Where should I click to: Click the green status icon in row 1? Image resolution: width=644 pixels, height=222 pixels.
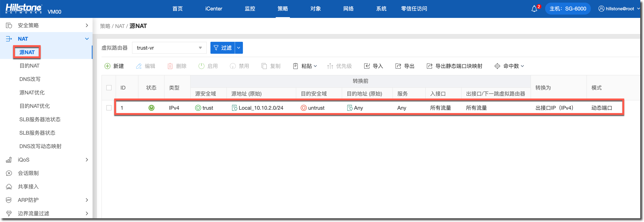151,108
